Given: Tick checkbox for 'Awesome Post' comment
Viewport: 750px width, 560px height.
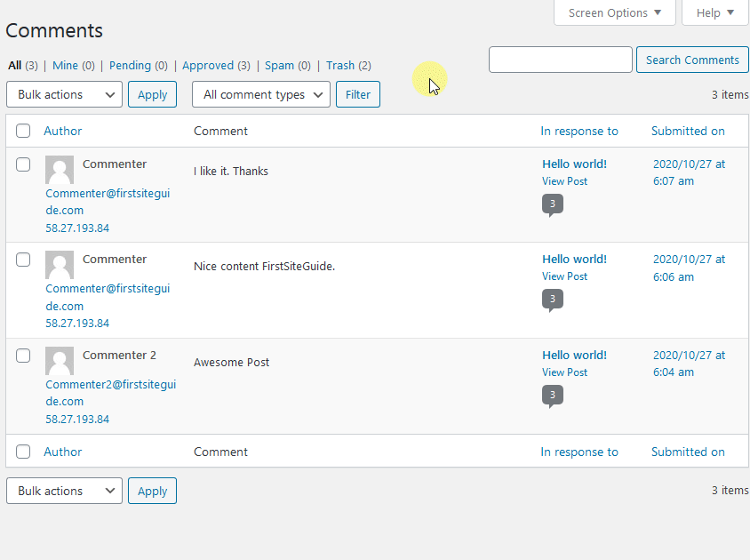Looking at the screenshot, I should tap(23, 356).
